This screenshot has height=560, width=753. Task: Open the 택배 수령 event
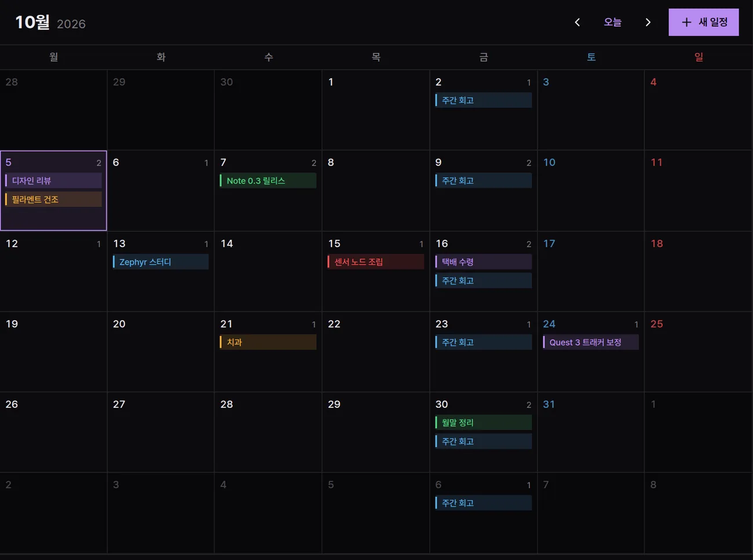coord(483,262)
